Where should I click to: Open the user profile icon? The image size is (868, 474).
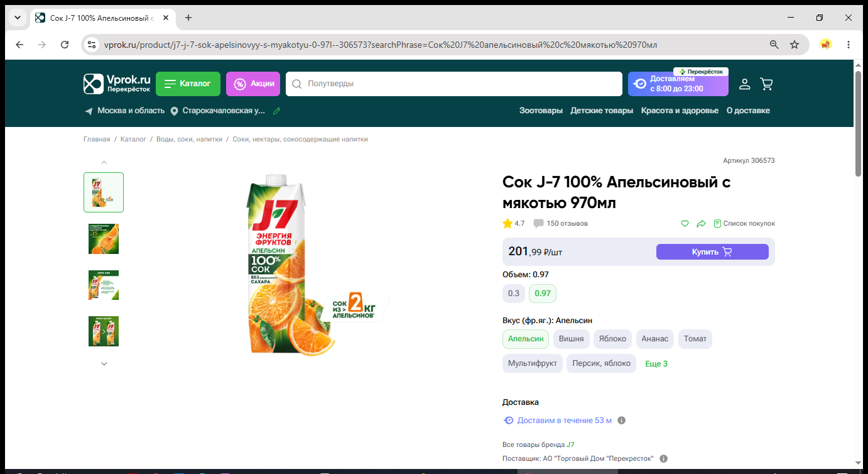[744, 84]
